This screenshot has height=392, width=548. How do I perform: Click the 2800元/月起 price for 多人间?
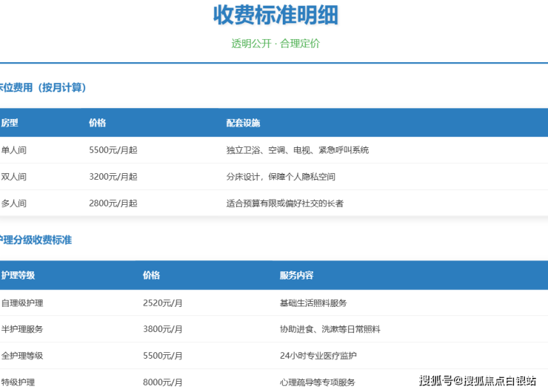113,203
